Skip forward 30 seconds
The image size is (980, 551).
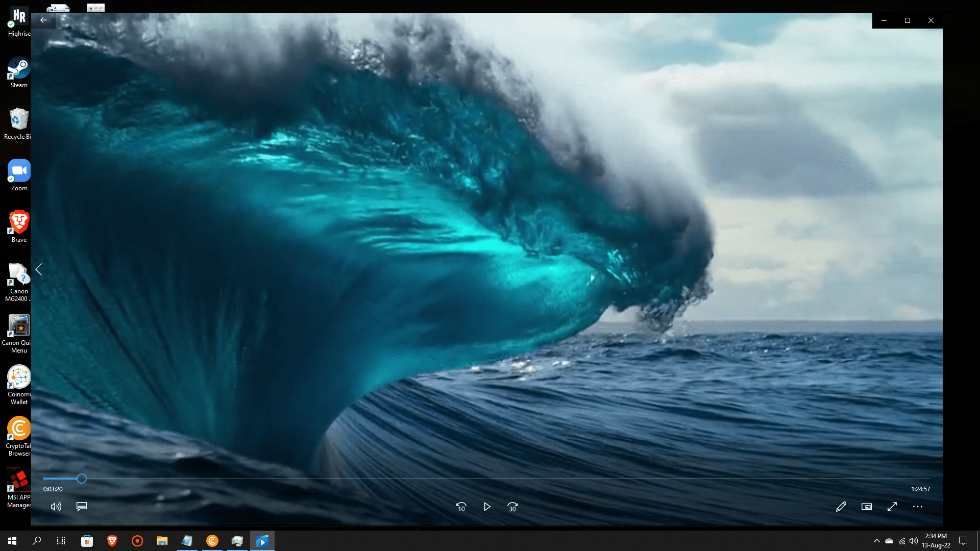(512, 507)
